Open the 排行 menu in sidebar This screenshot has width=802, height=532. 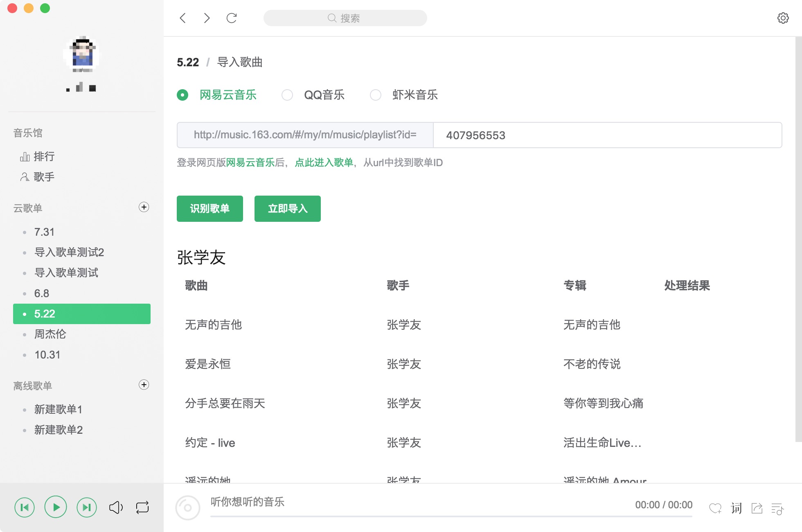pyautogui.click(x=44, y=156)
